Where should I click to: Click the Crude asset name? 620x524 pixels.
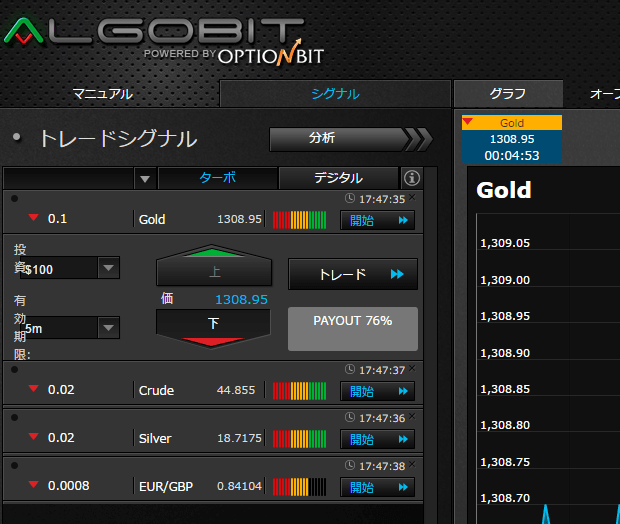click(156, 391)
